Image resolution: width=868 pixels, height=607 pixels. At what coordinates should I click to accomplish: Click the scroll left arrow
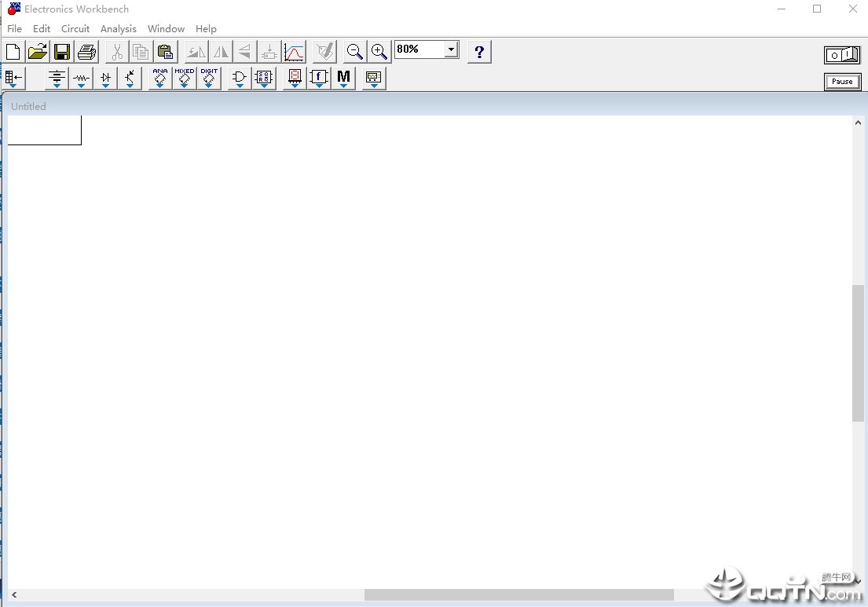coord(14,594)
